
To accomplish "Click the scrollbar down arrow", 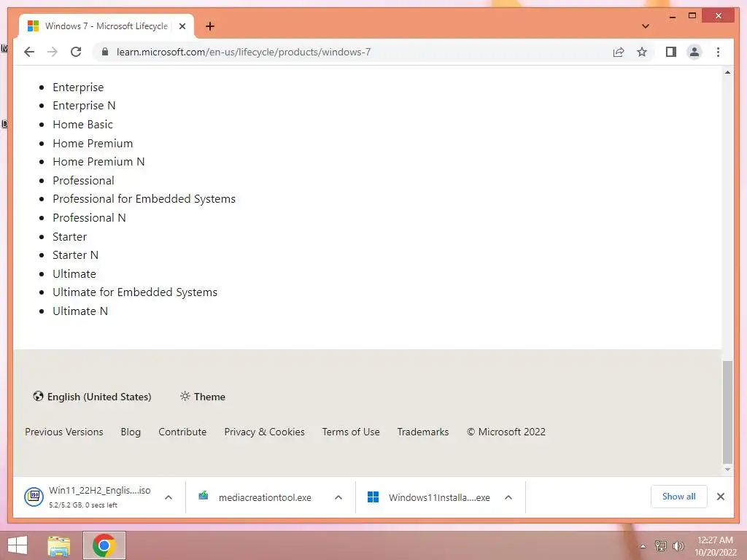I will (x=727, y=470).
